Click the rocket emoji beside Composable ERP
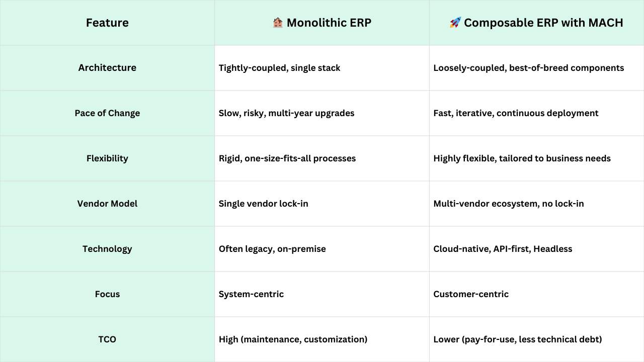The width and height of the screenshot is (644, 362). 455,23
